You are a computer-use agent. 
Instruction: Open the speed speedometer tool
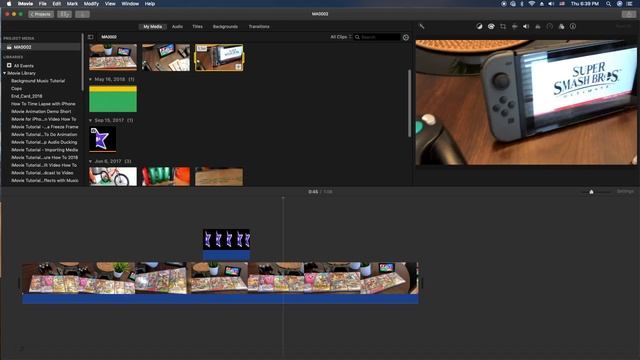550,26
